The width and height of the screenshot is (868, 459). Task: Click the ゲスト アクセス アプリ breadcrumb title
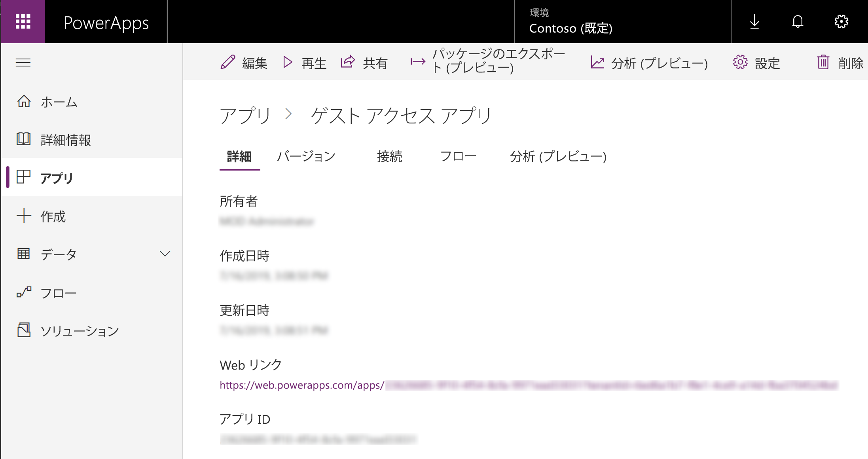pyautogui.click(x=401, y=116)
